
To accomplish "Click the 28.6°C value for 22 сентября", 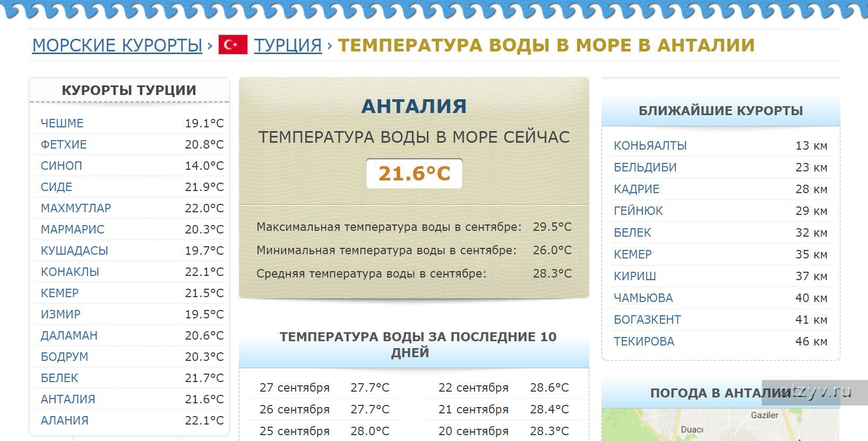I will (549, 388).
